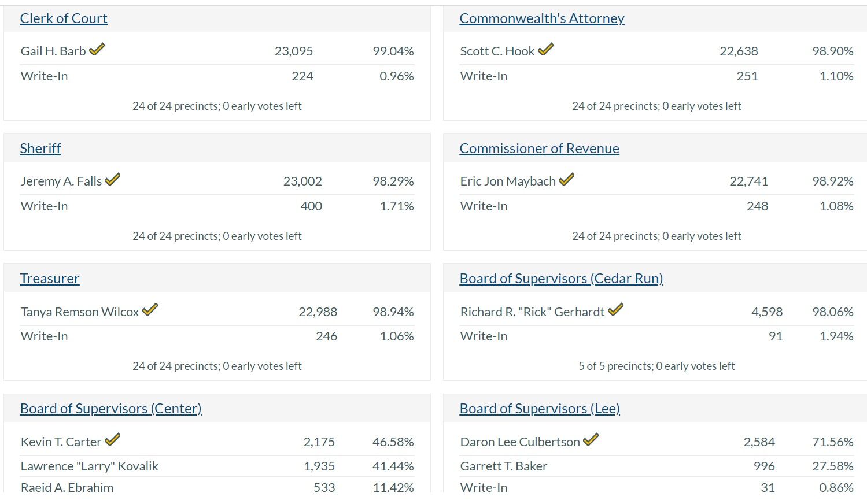
Task: Open Board of Supervisors (Center) link
Action: pos(110,408)
